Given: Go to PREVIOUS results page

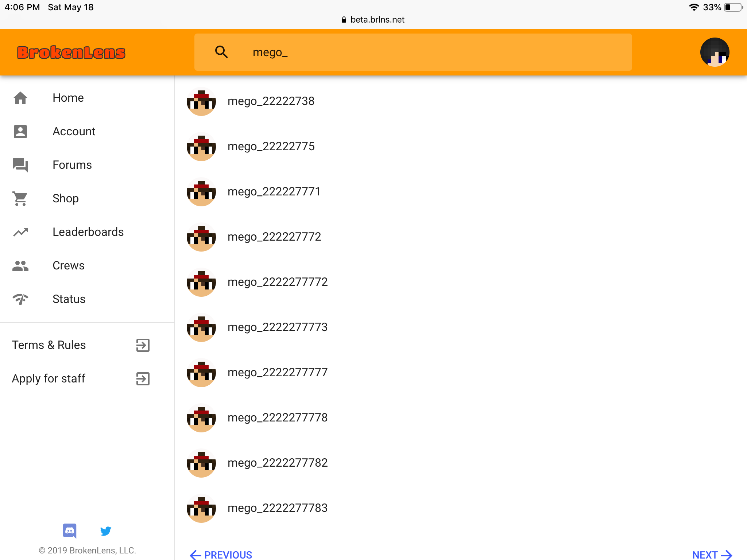Looking at the screenshot, I should tap(221, 555).
